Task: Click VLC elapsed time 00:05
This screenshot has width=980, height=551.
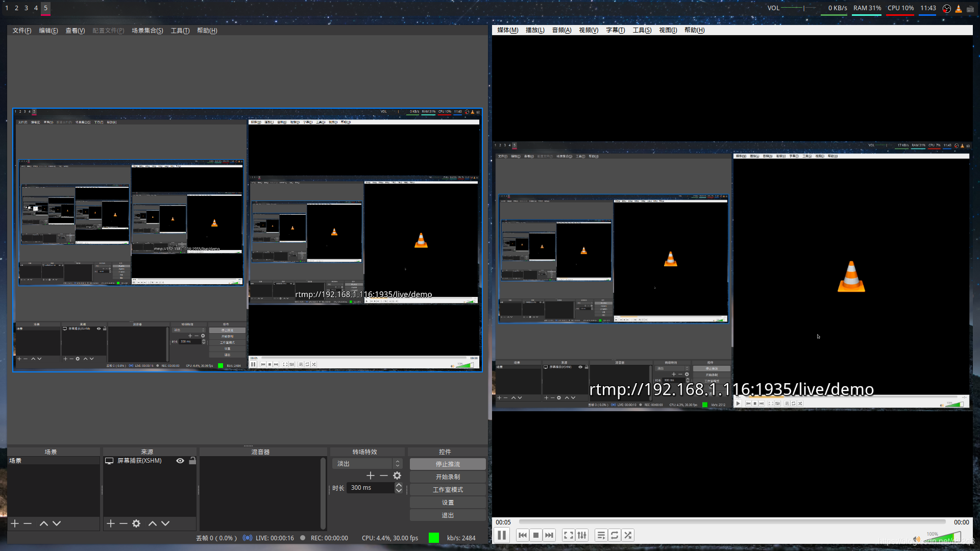Action: pyautogui.click(x=503, y=522)
